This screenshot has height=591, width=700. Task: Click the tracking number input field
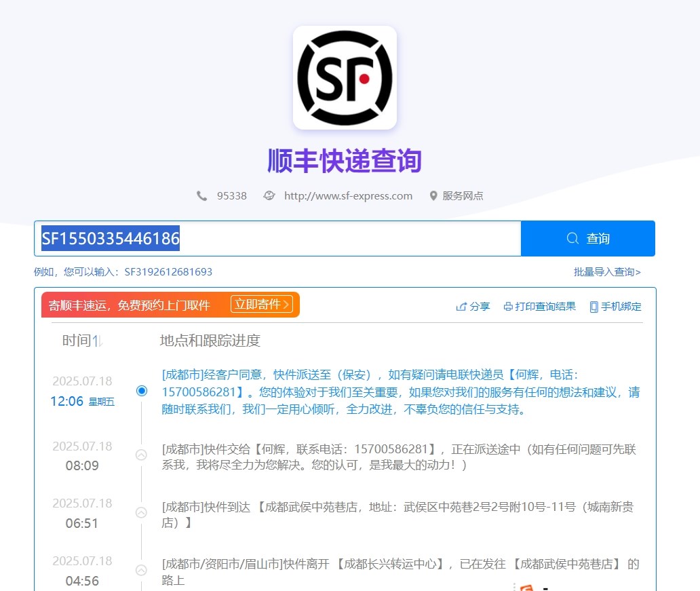click(x=277, y=239)
